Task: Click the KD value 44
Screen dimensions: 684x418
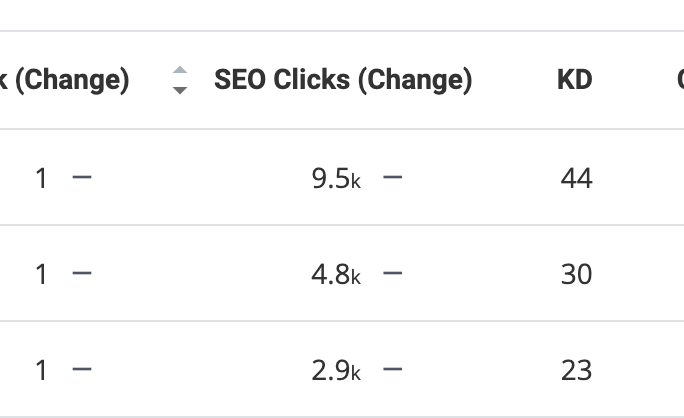Action: click(x=576, y=178)
